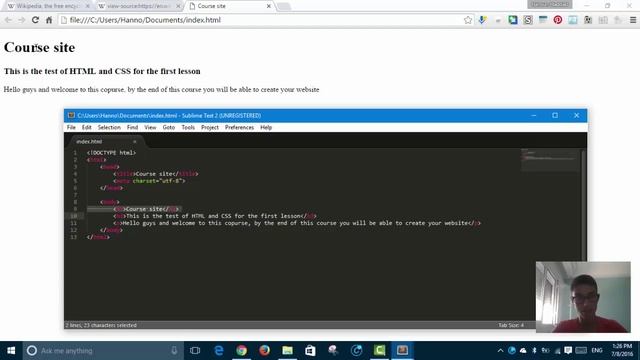Reload the page in Chrome

coord(35,20)
